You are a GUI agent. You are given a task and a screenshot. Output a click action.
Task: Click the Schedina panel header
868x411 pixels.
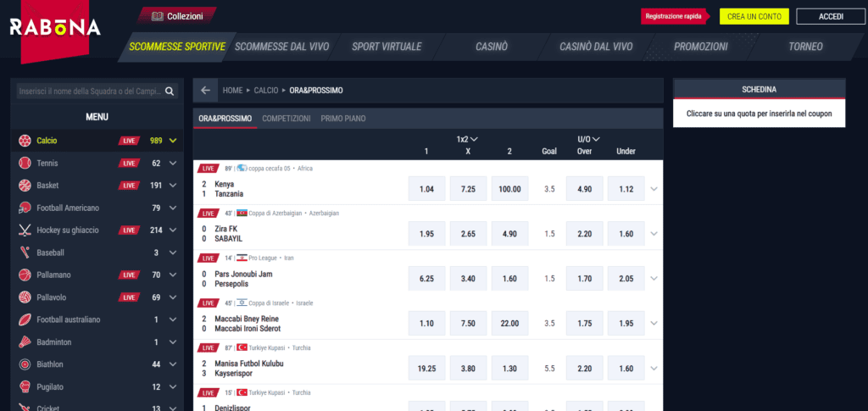pyautogui.click(x=759, y=89)
